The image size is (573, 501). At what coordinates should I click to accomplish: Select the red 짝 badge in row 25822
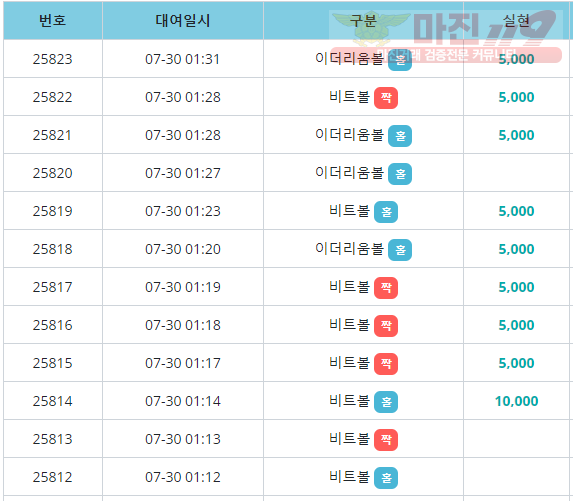tap(386, 98)
